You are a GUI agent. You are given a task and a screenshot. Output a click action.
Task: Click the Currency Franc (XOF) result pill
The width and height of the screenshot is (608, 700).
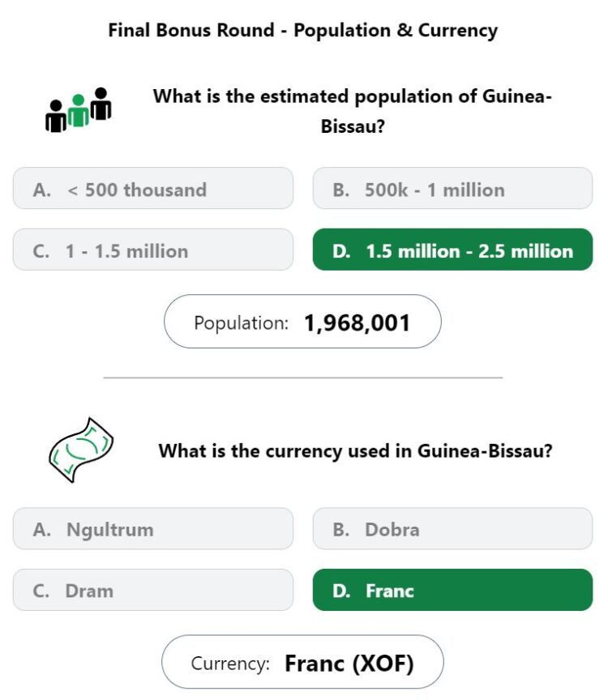[x=302, y=662]
